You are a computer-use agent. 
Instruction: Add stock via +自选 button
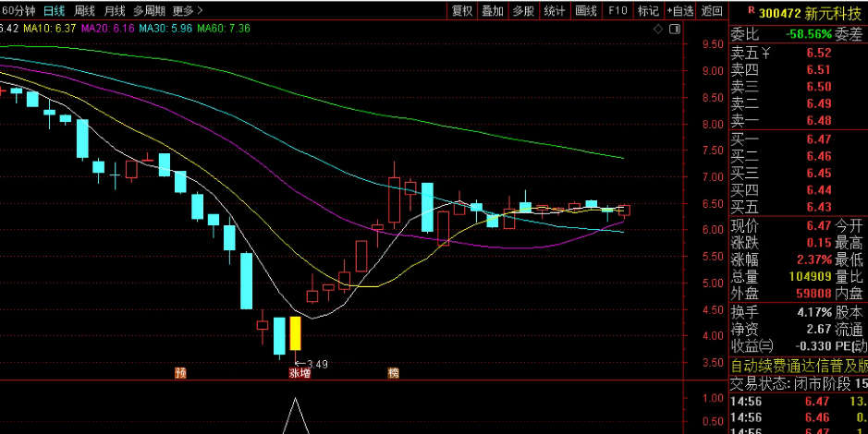[x=679, y=10]
